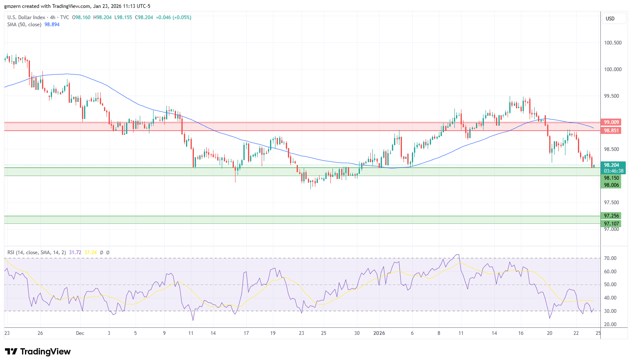
Task: Click the 2026 label on time axis
Action: click(379, 333)
